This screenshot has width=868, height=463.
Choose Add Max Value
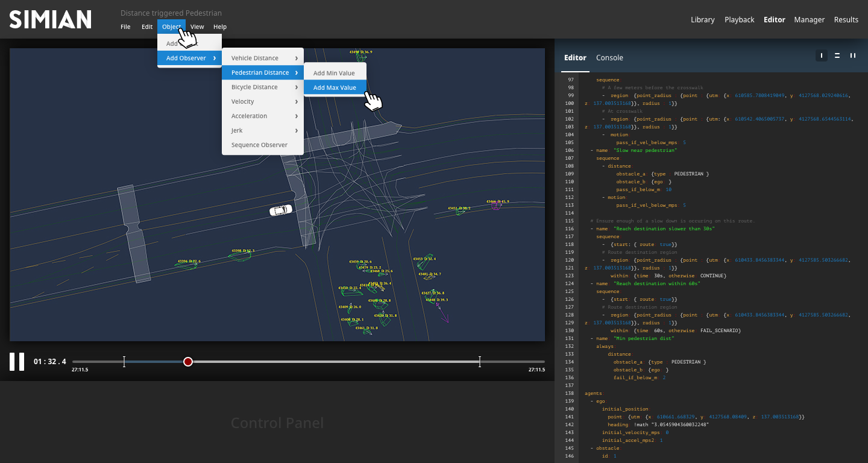pos(335,88)
